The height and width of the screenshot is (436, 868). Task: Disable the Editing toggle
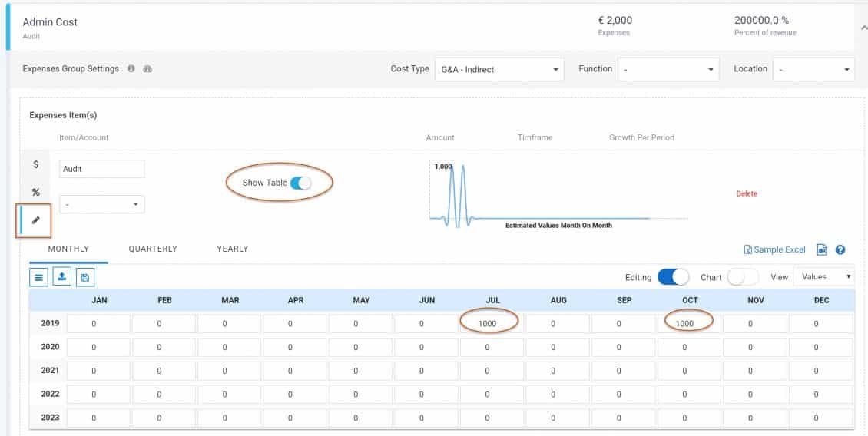click(x=673, y=277)
